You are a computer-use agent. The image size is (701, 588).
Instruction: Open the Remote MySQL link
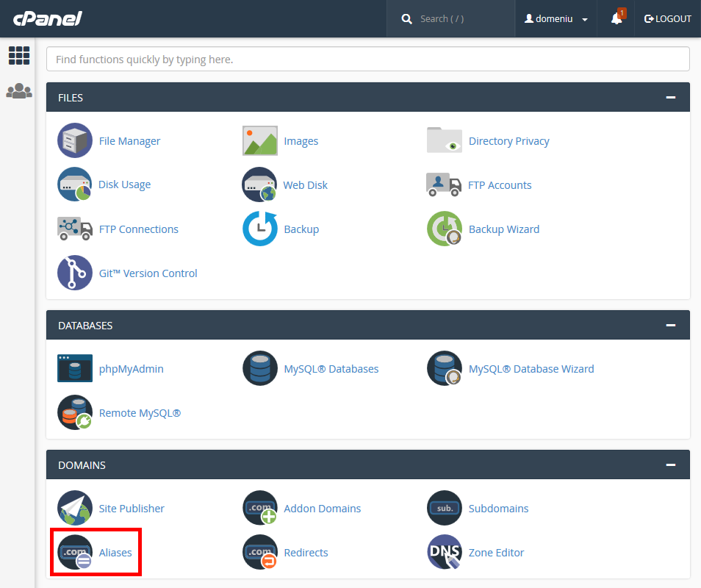(x=140, y=413)
